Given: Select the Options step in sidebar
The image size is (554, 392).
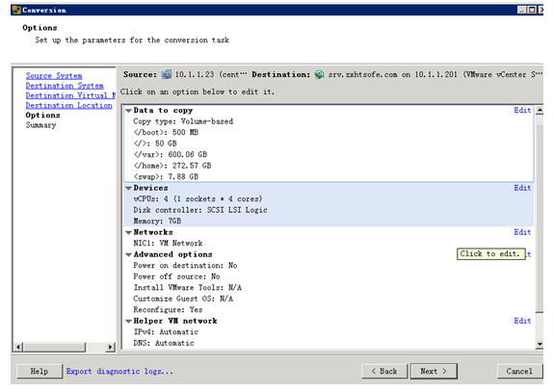Looking at the screenshot, I should [x=42, y=116].
